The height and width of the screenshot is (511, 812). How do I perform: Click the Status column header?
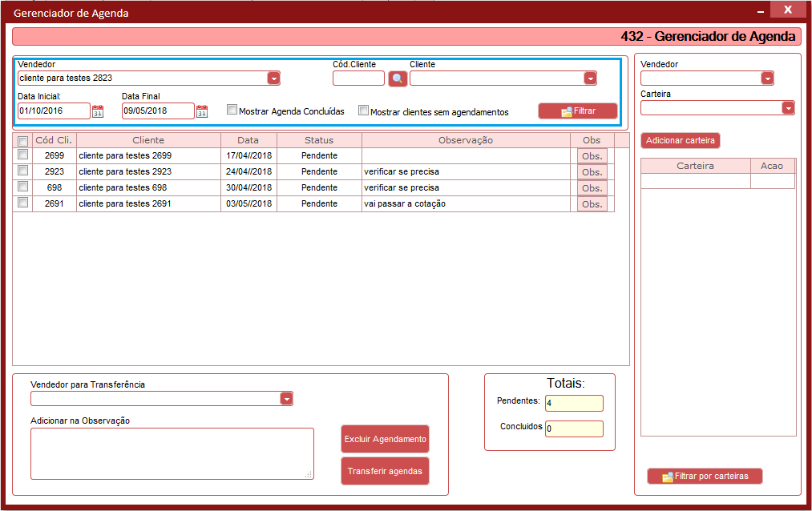pyautogui.click(x=319, y=140)
